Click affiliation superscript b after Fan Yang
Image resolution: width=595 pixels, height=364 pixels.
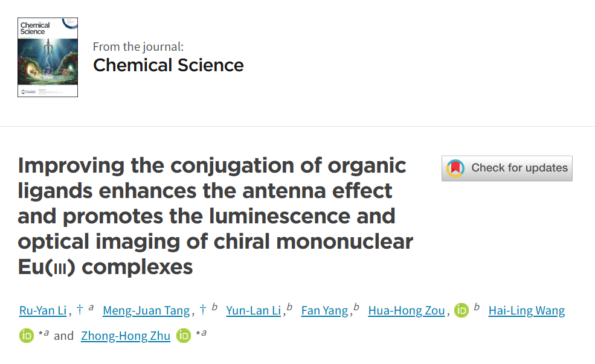(356, 307)
